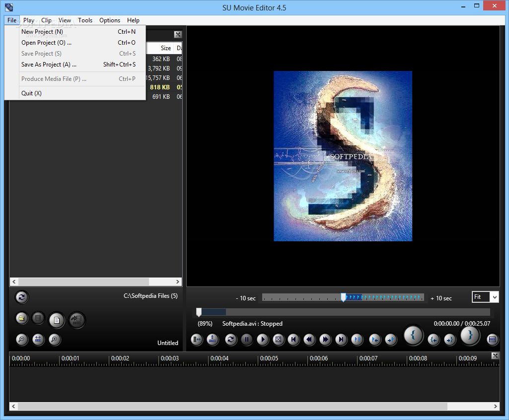Click the filmstrip view icon beside end bracket
Screen dimensions: 509x420
click(492, 340)
